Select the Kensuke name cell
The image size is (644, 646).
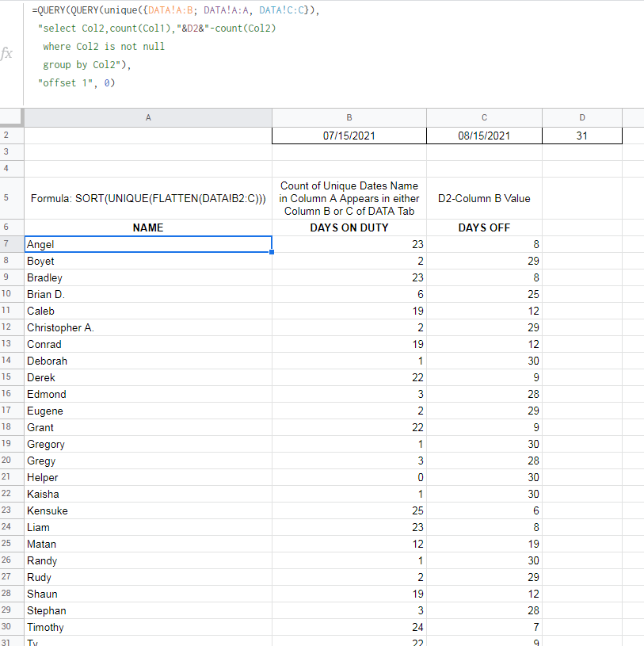tap(148, 510)
